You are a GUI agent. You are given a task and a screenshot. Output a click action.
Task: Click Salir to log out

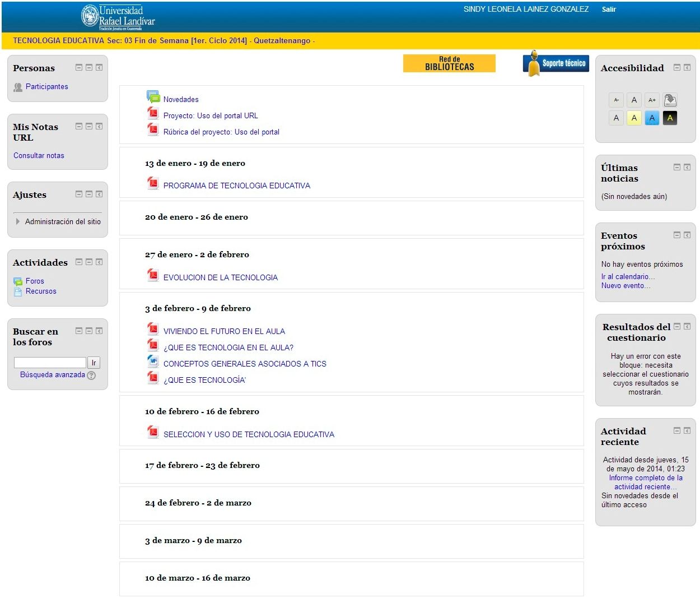(x=609, y=10)
